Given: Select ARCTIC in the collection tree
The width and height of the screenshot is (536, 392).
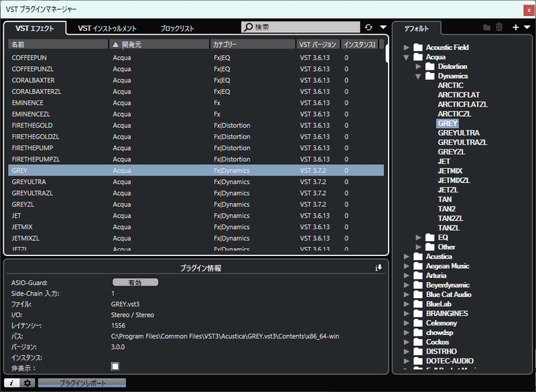Looking at the screenshot, I should coord(450,86).
